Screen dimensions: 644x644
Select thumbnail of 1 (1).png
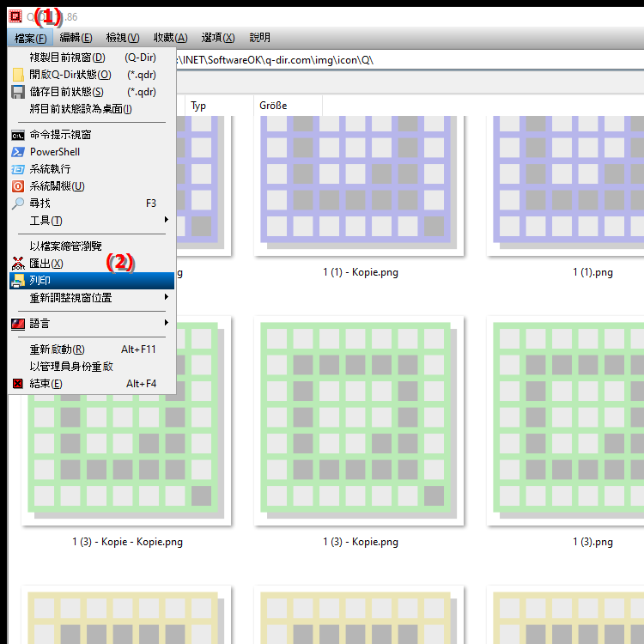pyautogui.click(x=566, y=185)
